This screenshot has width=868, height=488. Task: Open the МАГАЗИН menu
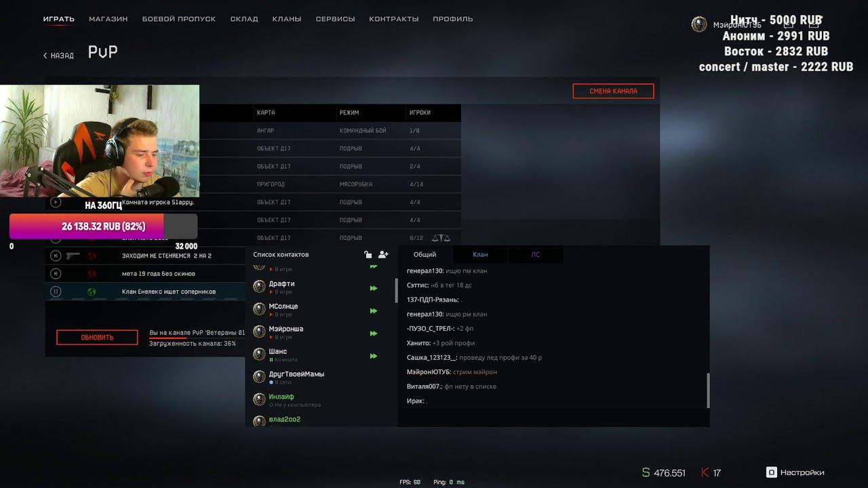[108, 19]
